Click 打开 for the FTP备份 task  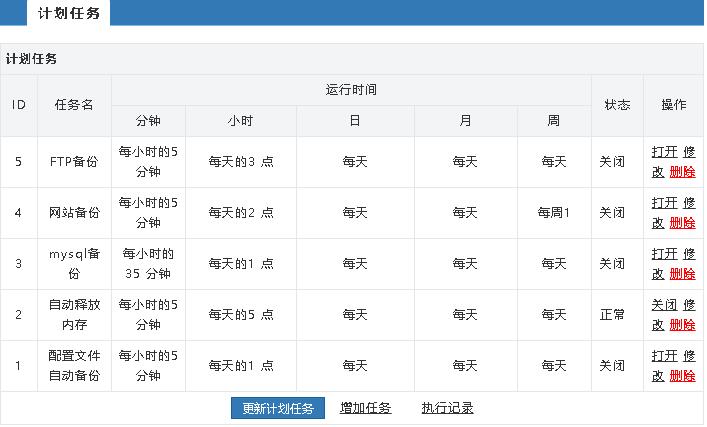pos(664,152)
